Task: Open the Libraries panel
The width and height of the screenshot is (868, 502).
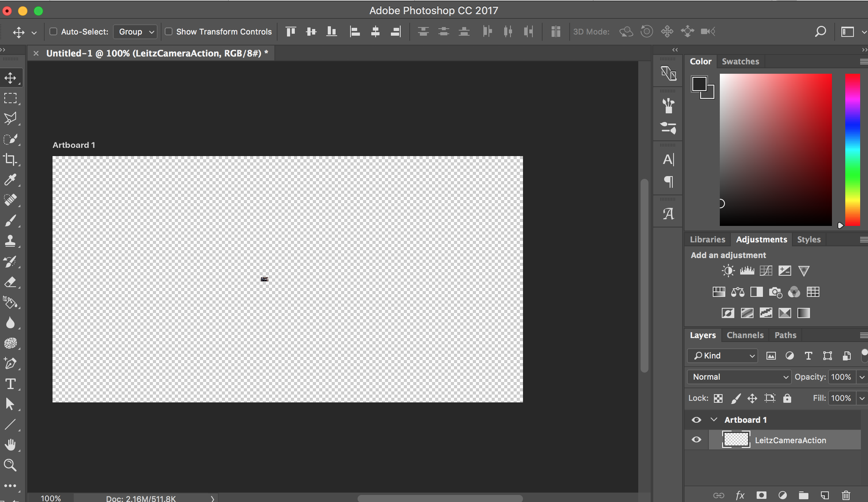Action: click(x=707, y=239)
